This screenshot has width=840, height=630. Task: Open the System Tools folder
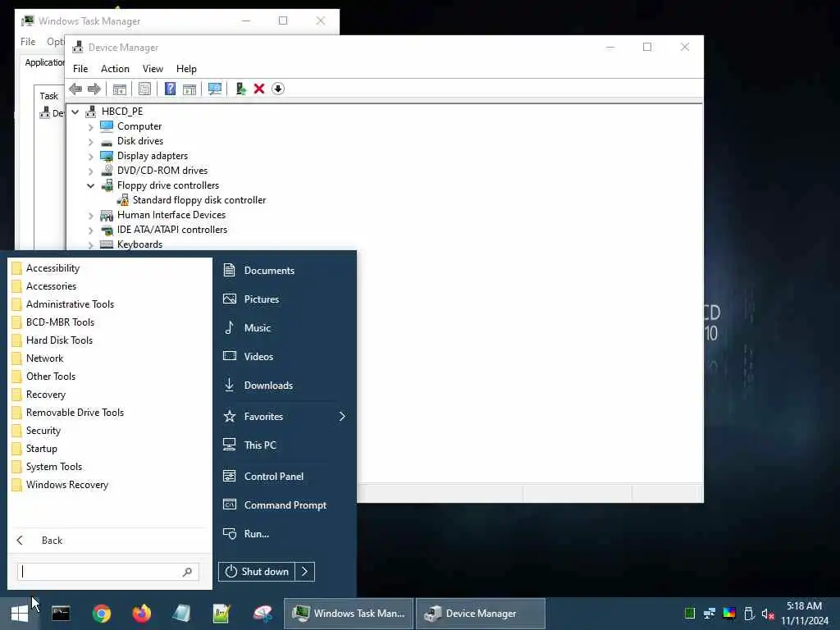53,467
